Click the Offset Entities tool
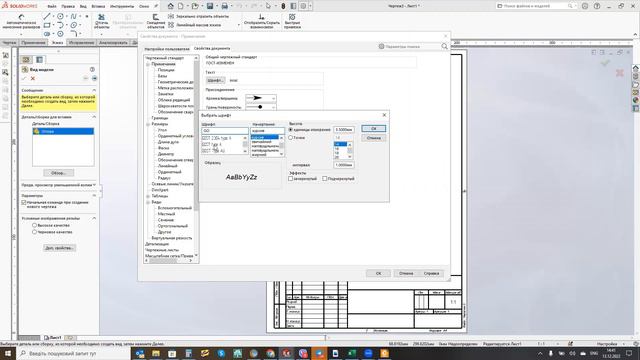The height and width of the screenshot is (360, 640). click(156, 20)
